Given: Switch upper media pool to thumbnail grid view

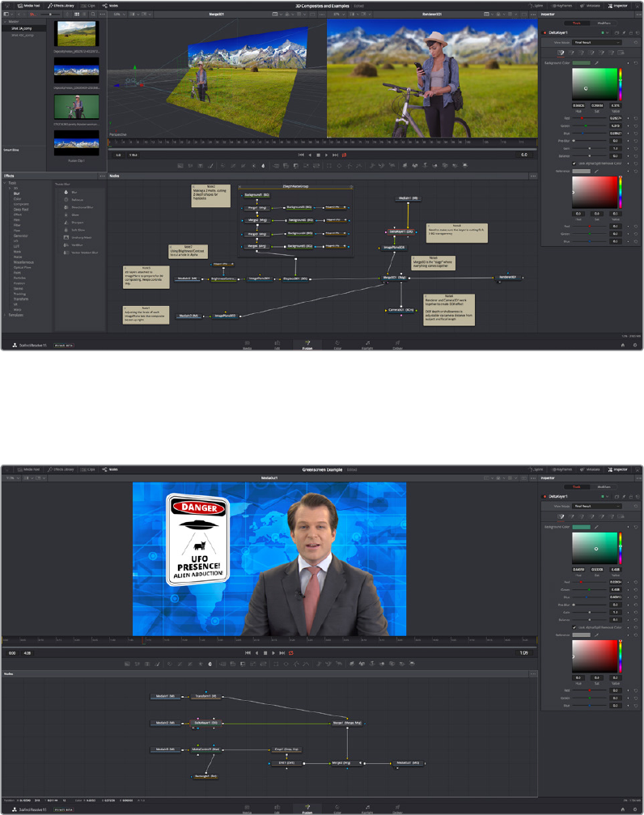Looking at the screenshot, I should pyautogui.click(x=77, y=14).
